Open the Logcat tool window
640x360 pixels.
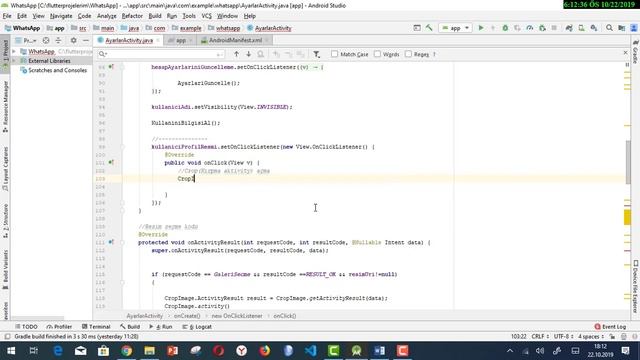point(197,327)
